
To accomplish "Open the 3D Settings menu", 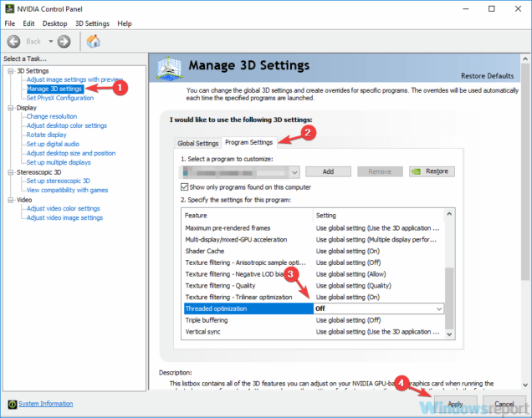I will [92, 23].
